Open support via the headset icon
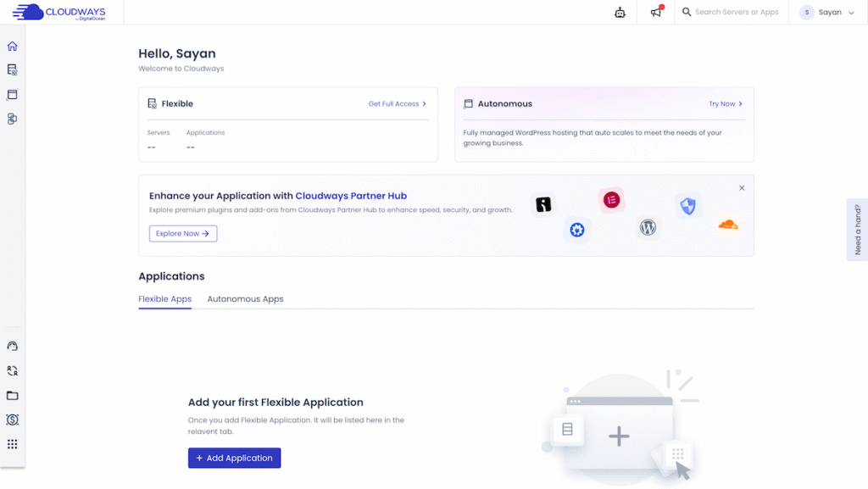The width and height of the screenshot is (868, 489). click(x=12, y=345)
